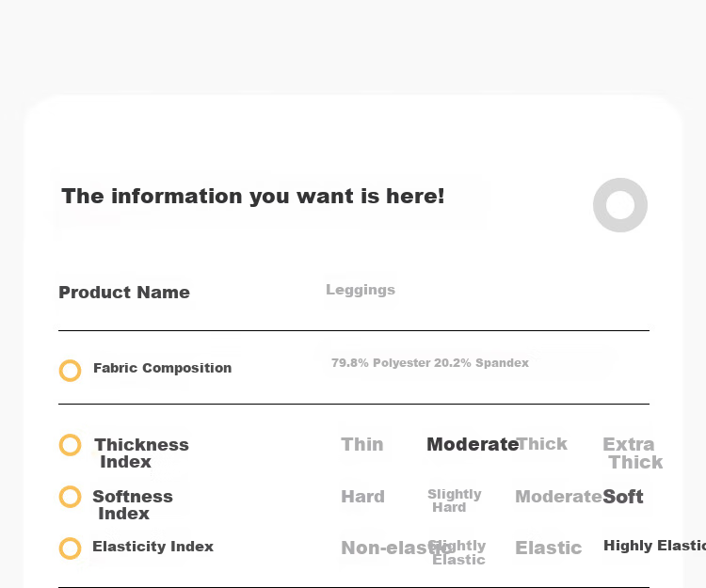Image resolution: width=706 pixels, height=588 pixels.
Task: Select Moderate in the Softness Index row
Action: tap(558, 497)
